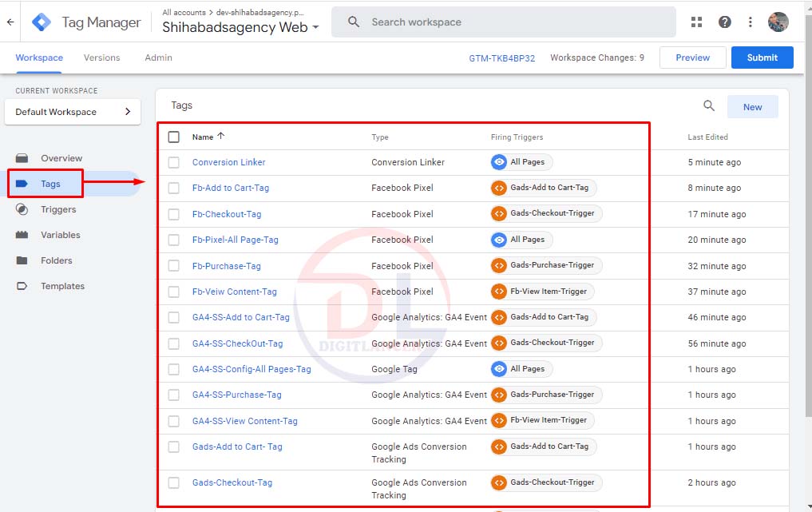
Task: Click the All Pages trigger for Conversion Linker
Action: [521, 162]
